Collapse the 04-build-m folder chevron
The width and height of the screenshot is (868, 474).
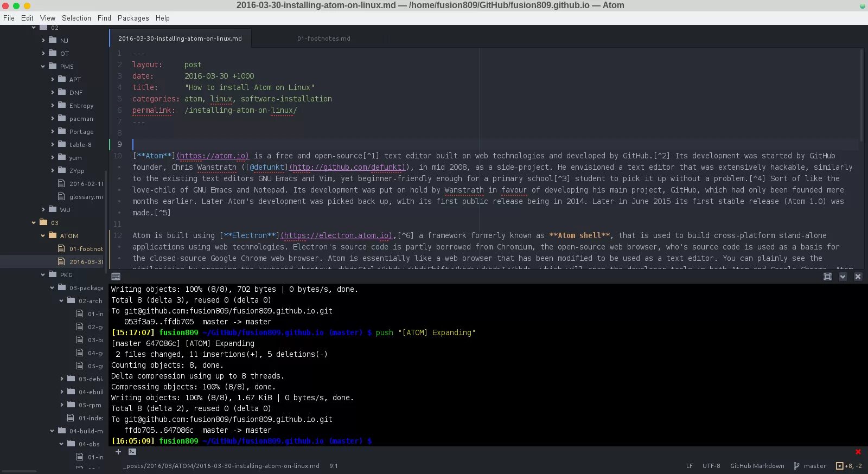[52, 431]
